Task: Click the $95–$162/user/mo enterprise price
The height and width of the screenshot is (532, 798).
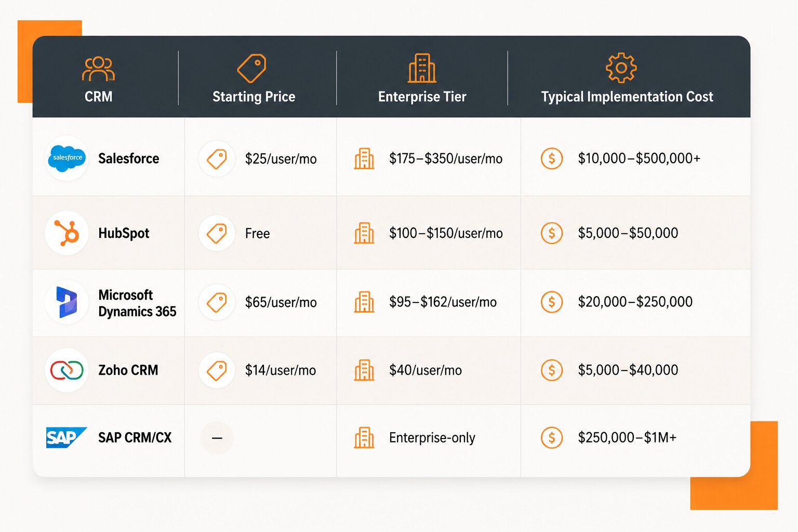Action: point(443,302)
